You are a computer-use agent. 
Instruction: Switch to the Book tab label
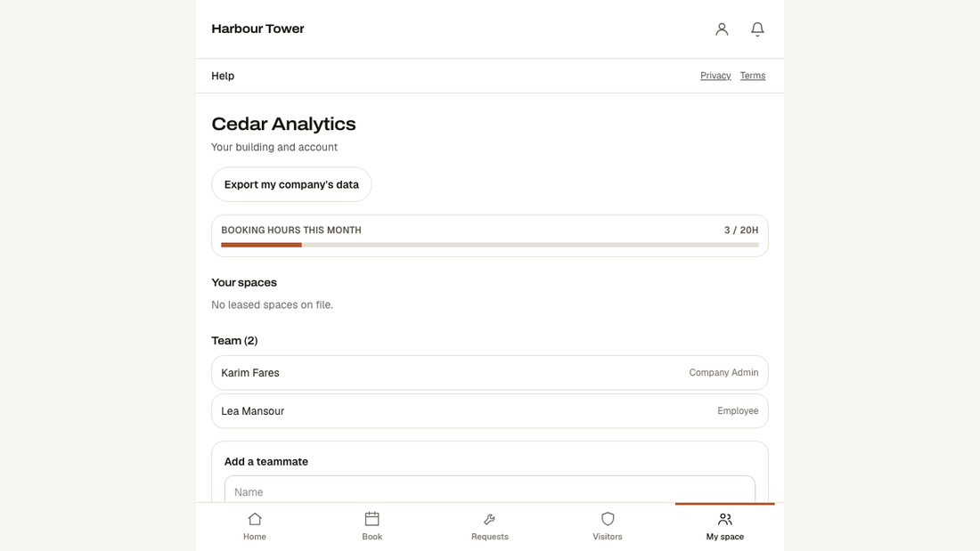[372, 537]
